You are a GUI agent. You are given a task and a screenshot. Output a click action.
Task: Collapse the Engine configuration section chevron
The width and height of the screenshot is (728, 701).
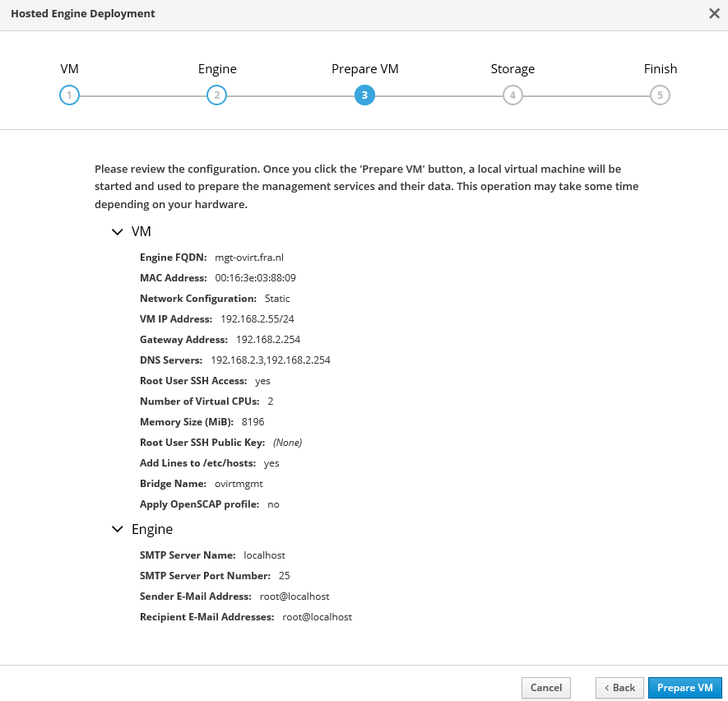click(117, 529)
